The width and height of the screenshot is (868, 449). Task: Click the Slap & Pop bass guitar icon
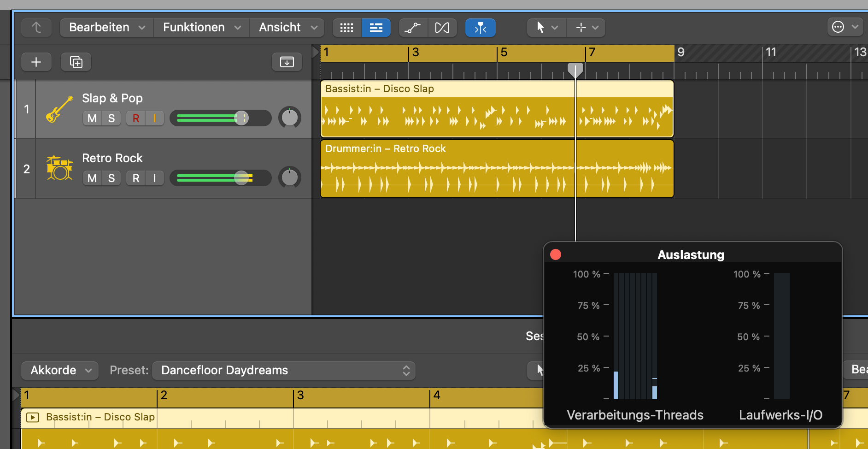click(59, 109)
